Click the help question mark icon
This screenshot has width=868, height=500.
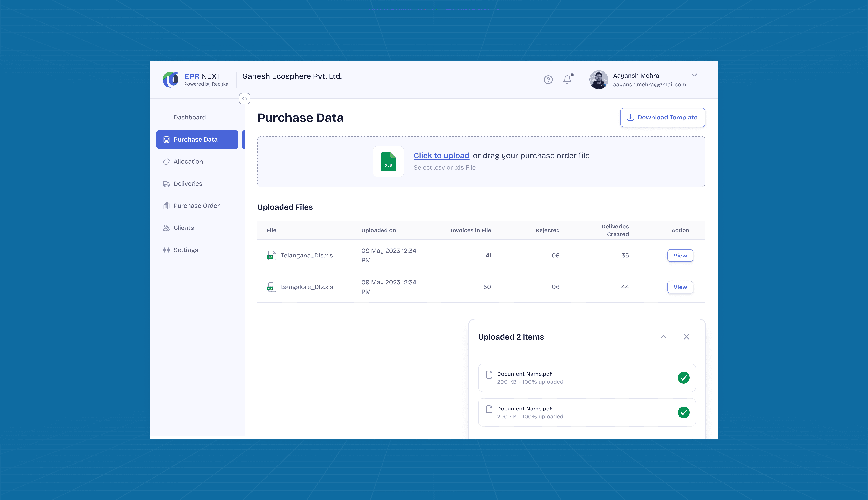coord(548,80)
